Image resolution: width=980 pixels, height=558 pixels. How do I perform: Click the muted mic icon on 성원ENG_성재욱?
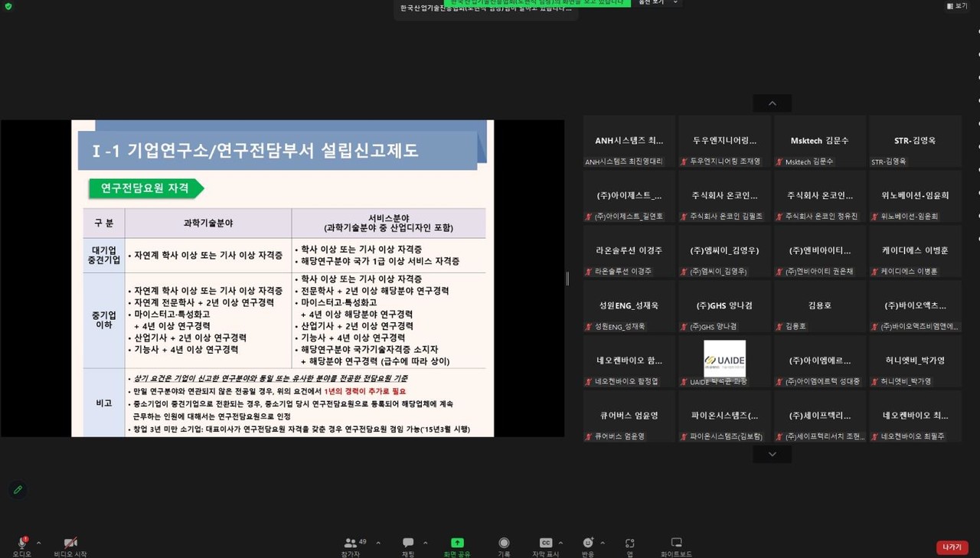[x=590, y=327]
